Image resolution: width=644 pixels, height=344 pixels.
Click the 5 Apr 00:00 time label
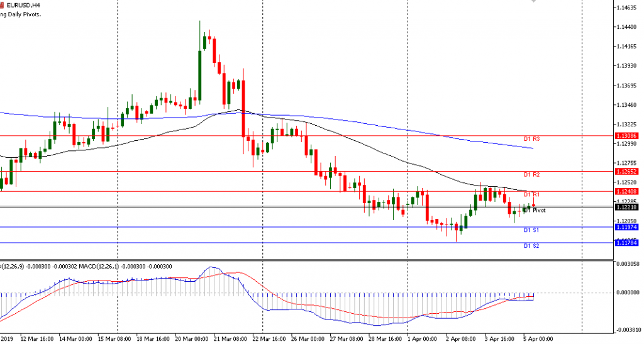[x=538, y=339]
